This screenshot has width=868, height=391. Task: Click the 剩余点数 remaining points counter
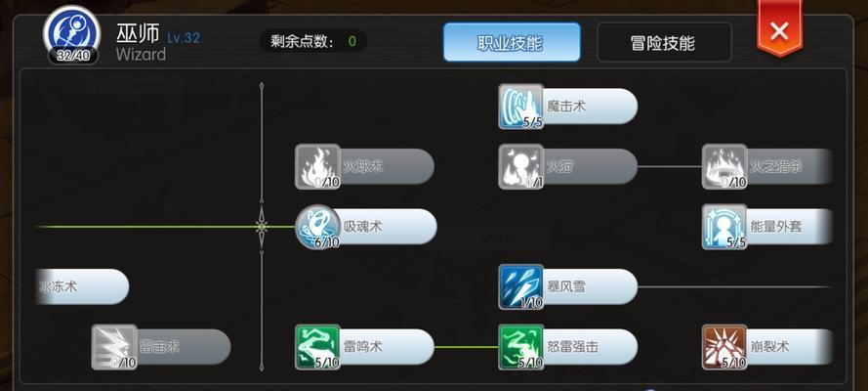(313, 41)
